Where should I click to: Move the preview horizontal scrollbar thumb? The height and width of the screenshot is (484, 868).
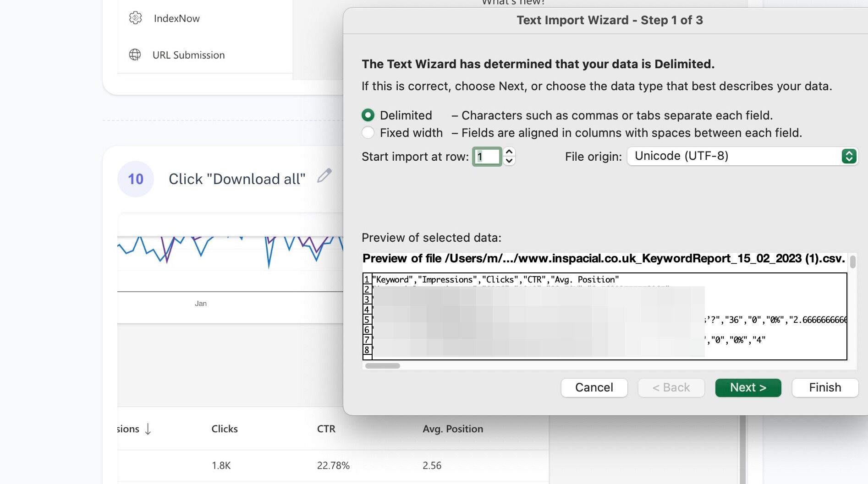pos(383,366)
